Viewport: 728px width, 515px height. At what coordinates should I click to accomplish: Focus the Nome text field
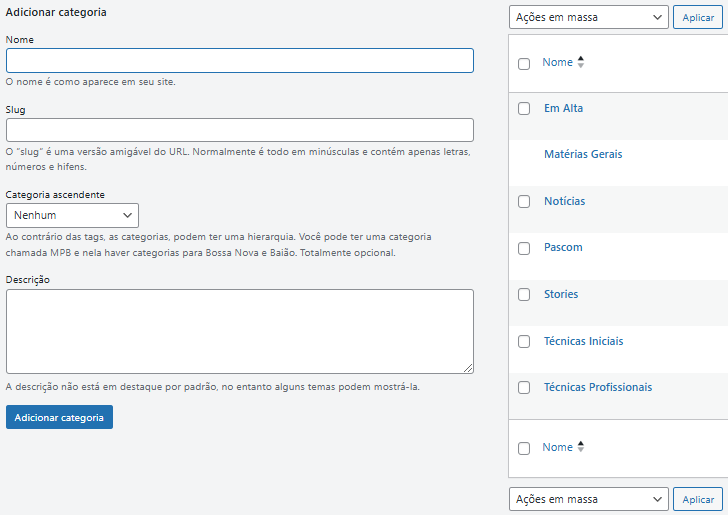[239, 61]
